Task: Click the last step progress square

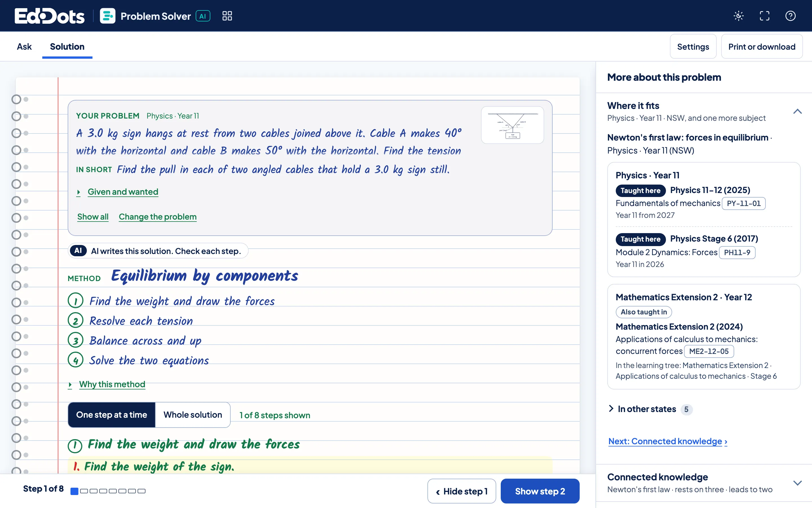Action: (142, 491)
